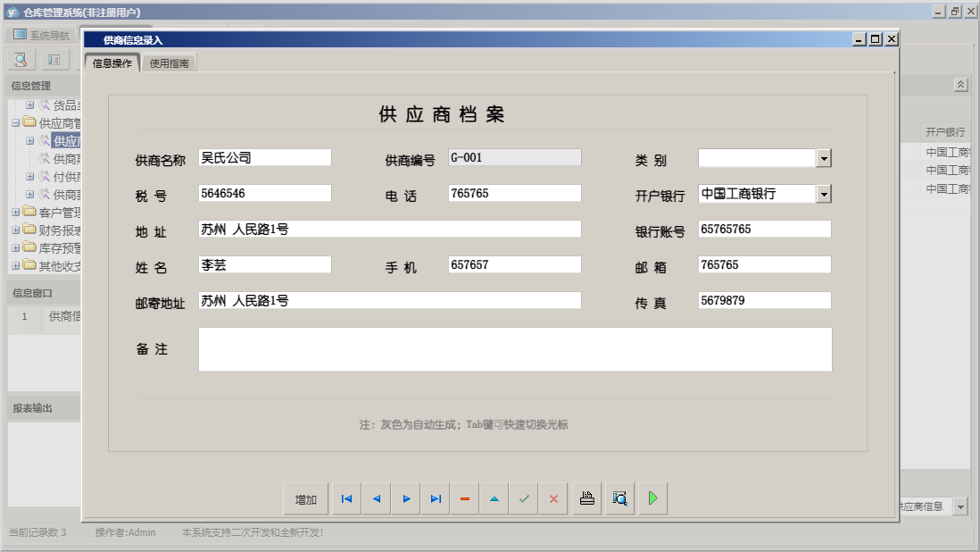Image resolution: width=980 pixels, height=552 pixels.
Task: Select the 信息操作 tab
Action: [x=112, y=63]
